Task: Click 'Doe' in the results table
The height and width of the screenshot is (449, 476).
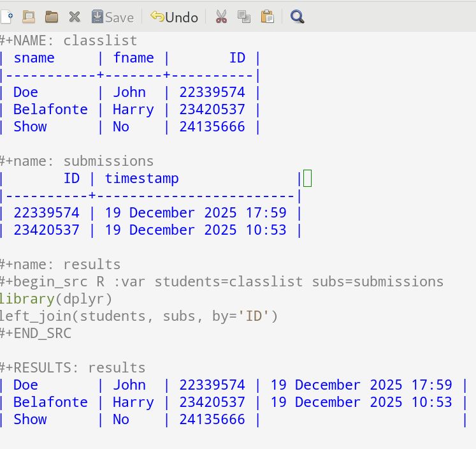Action: click(25, 385)
